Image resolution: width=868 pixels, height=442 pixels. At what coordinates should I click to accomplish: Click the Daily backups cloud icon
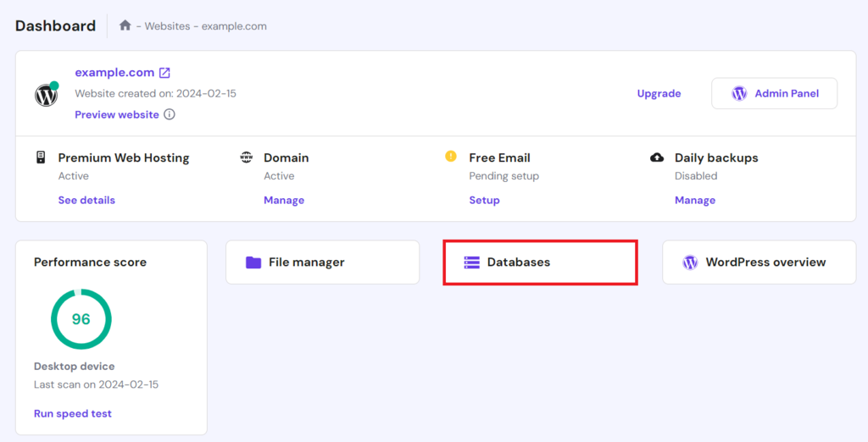pyautogui.click(x=657, y=157)
